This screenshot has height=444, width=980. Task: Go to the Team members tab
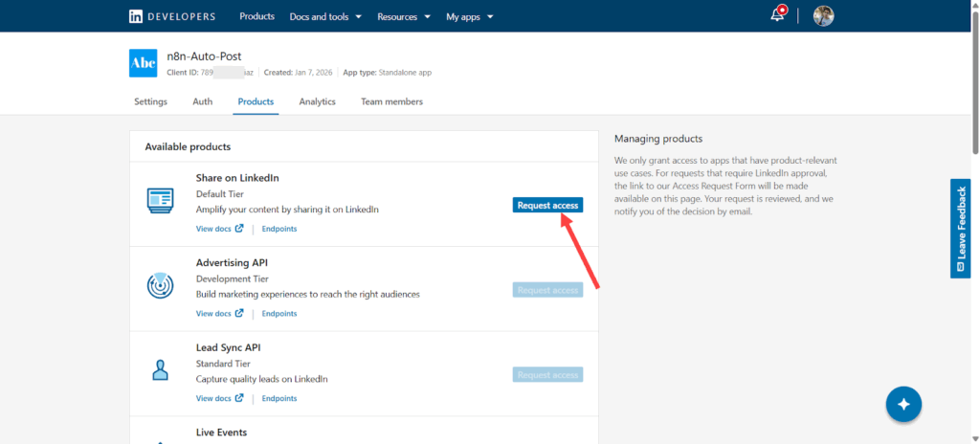point(391,101)
